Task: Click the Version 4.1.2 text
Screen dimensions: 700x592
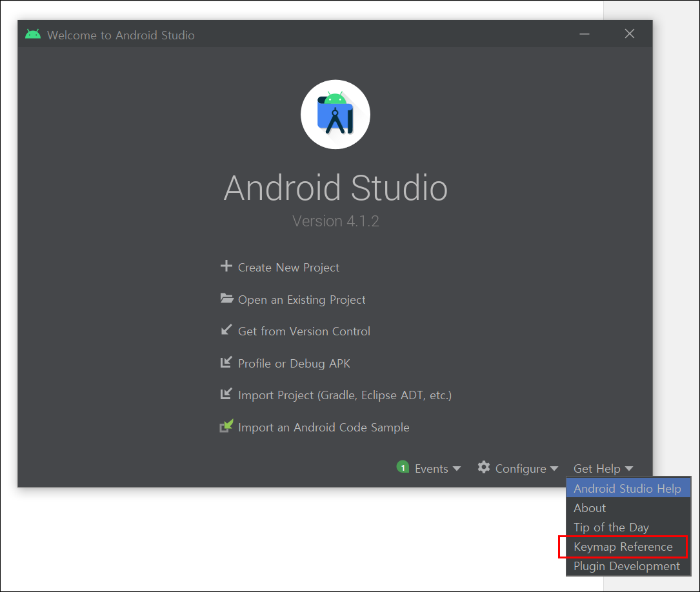Action: point(335,221)
